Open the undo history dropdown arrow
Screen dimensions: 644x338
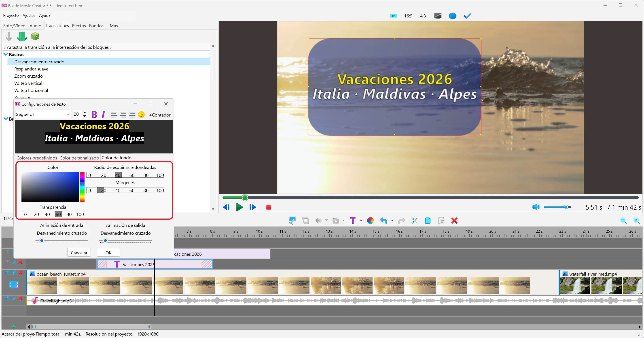coord(392,221)
